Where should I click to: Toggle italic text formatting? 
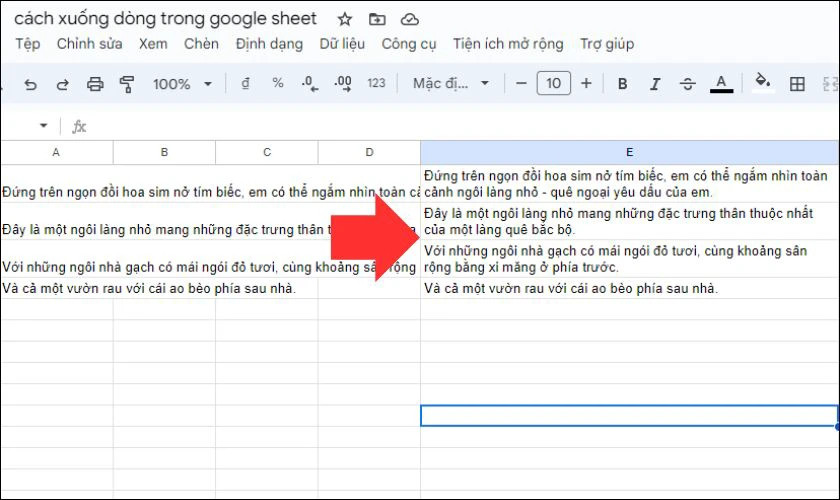click(x=654, y=84)
